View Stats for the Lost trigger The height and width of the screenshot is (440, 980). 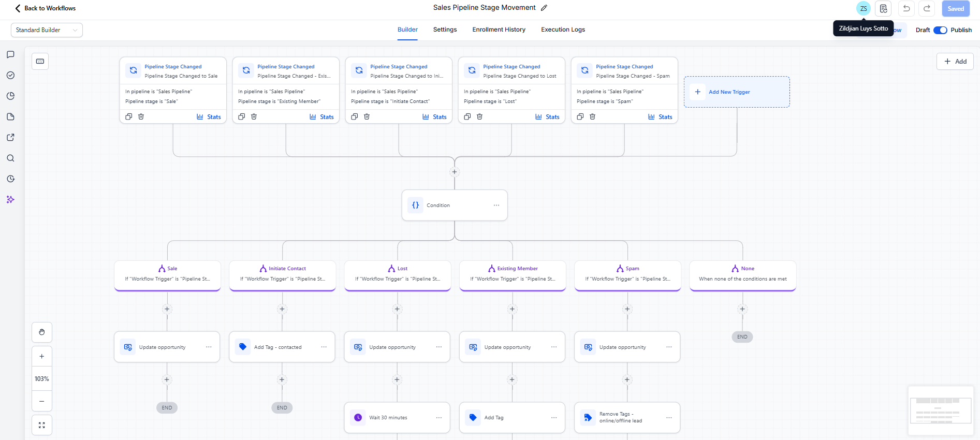pos(547,116)
